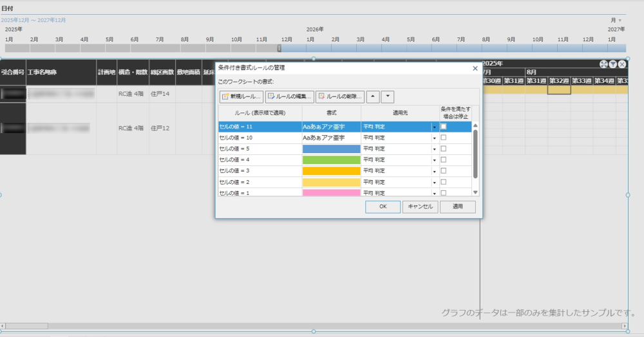Click the 敷地面積 column header
The width and height of the screenshot is (644, 337).
tap(189, 72)
